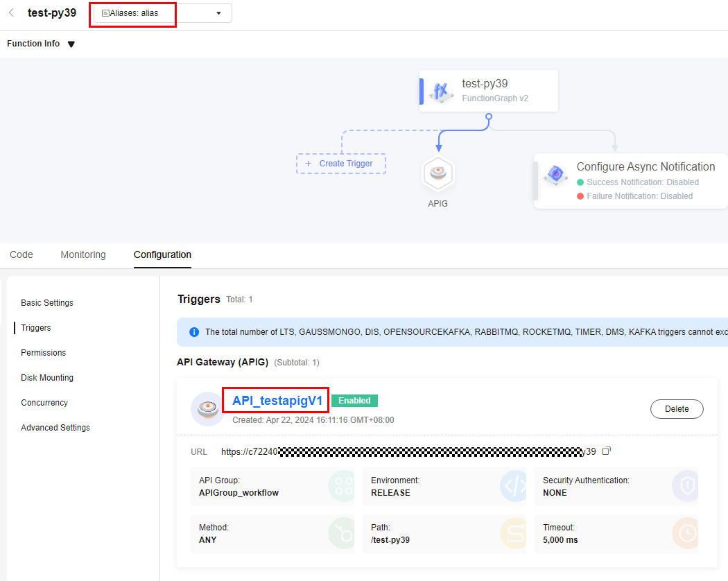The image size is (728, 581).
Task: Open the API_testapigV1 trigger link
Action: click(x=277, y=401)
